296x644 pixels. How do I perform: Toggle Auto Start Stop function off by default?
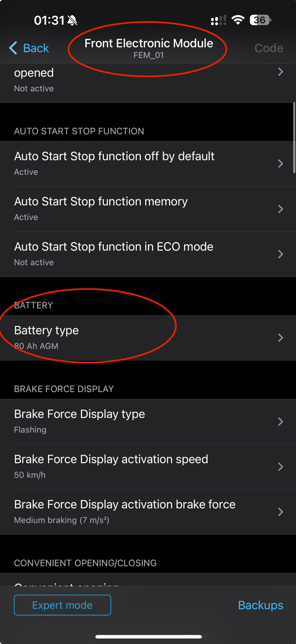(148, 163)
